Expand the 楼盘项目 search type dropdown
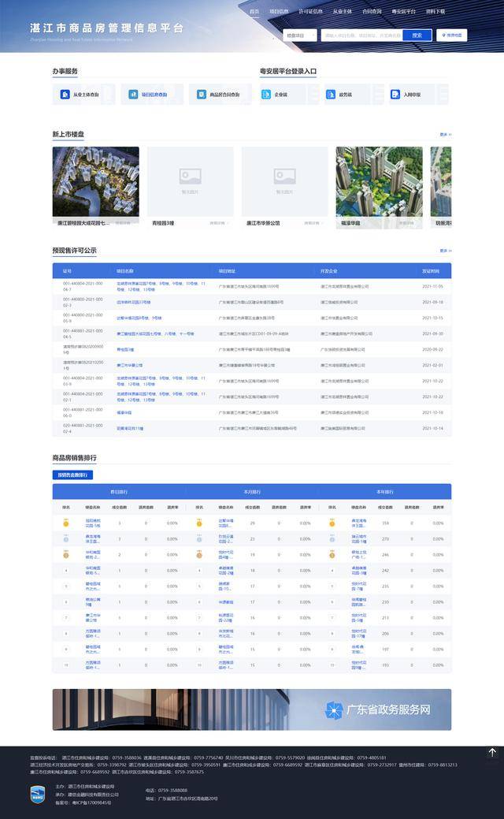504x819 pixels. (300, 35)
